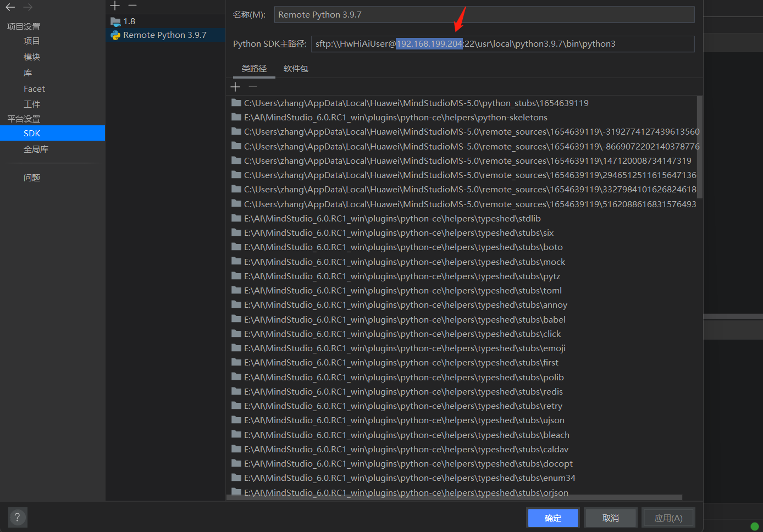
Task: Click folder icon of stubs\pytz row
Action: [237, 276]
